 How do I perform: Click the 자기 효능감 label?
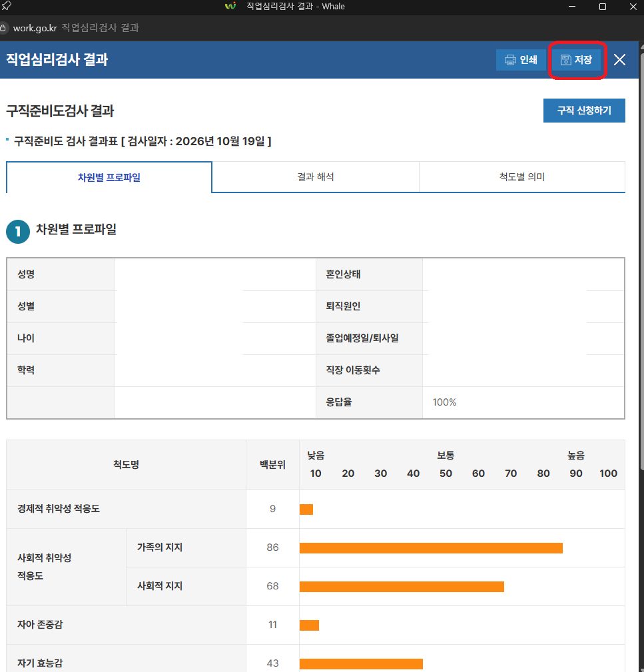pyautogui.click(x=40, y=663)
